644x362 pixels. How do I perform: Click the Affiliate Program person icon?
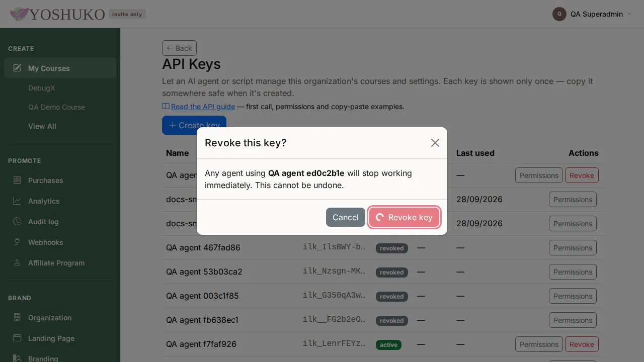tap(17, 262)
